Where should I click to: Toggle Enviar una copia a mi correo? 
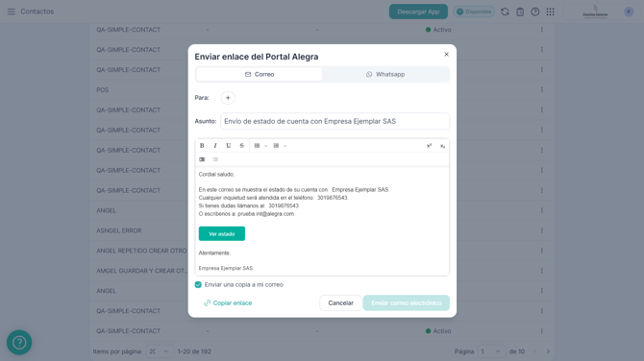point(198,285)
